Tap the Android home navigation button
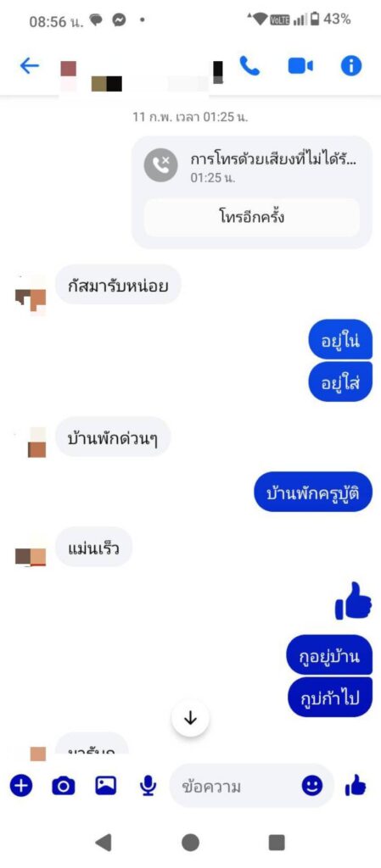This screenshot has width=381, height=868. [190, 843]
